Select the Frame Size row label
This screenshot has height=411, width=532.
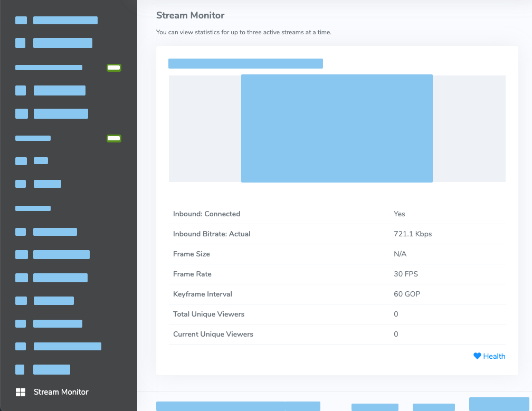tap(192, 254)
